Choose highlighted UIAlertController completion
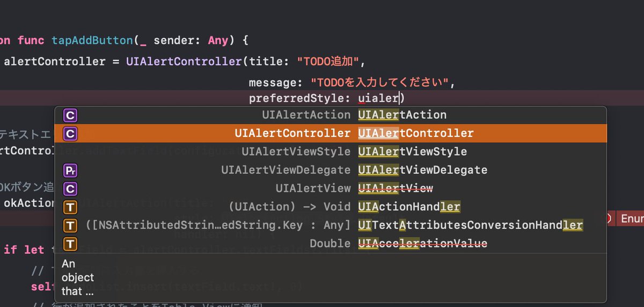The image size is (644, 307). tap(331, 134)
